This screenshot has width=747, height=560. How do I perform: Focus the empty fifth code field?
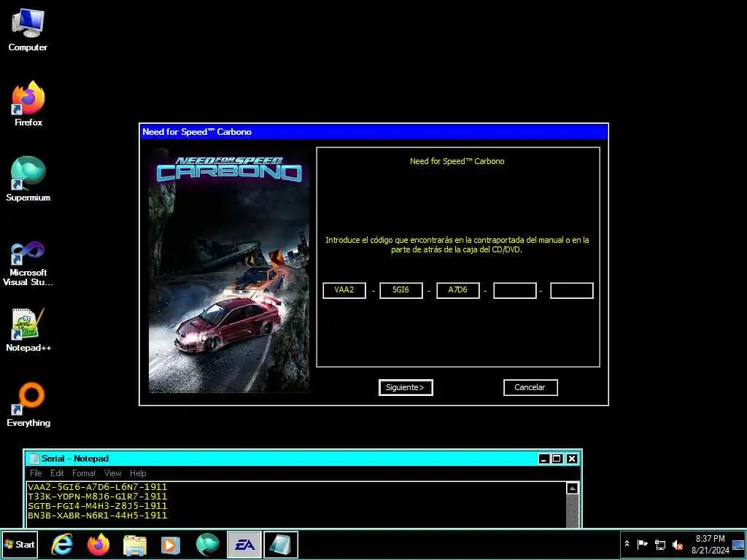[572, 290]
